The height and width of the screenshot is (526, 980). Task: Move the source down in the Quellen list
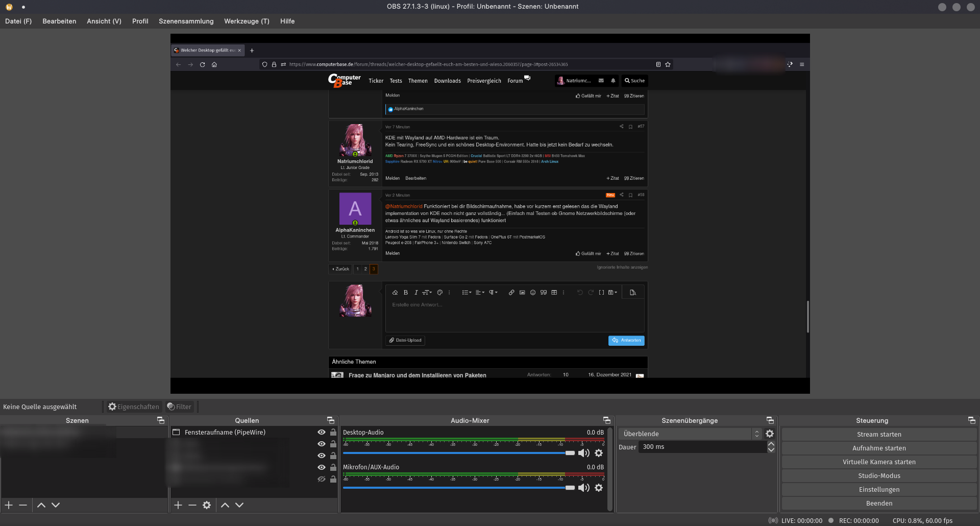pyautogui.click(x=239, y=505)
